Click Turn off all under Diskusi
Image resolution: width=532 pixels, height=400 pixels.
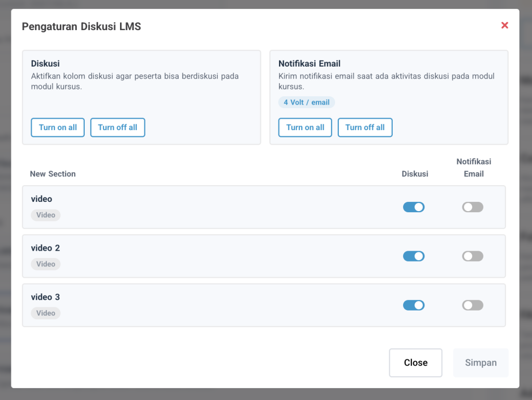(x=118, y=127)
